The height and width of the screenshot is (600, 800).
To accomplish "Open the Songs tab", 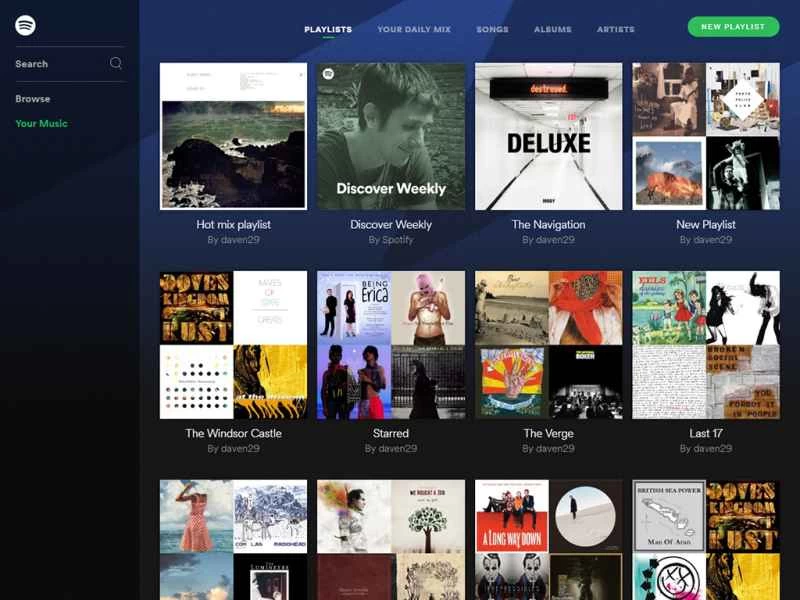I will coord(492,30).
